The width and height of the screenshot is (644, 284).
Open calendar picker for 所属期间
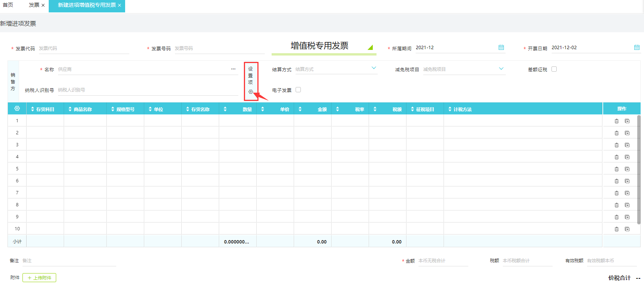pos(501,47)
